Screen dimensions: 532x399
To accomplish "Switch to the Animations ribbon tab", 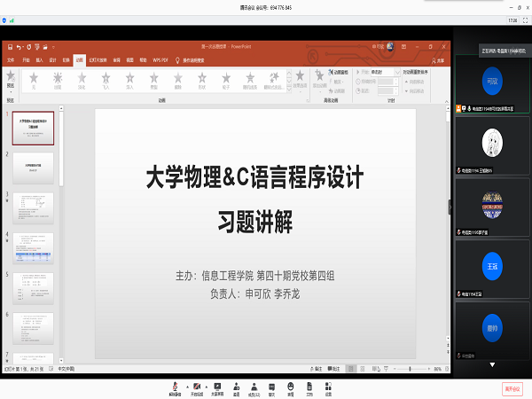I will pos(79,59).
